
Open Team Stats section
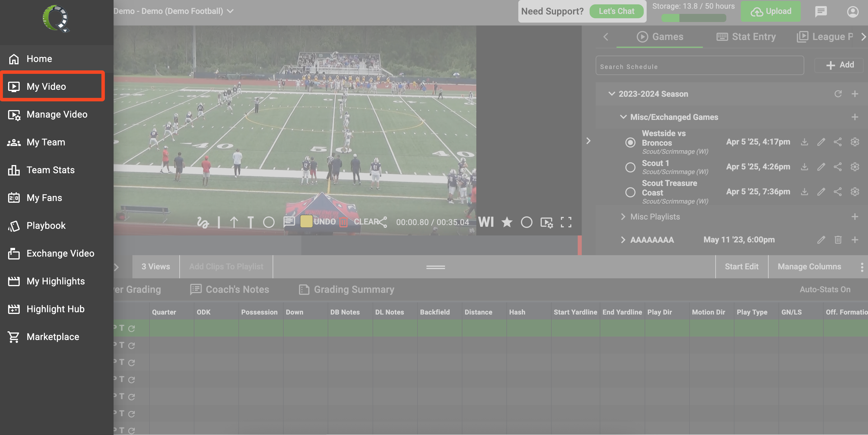pyautogui.click(x=56, y=170)
